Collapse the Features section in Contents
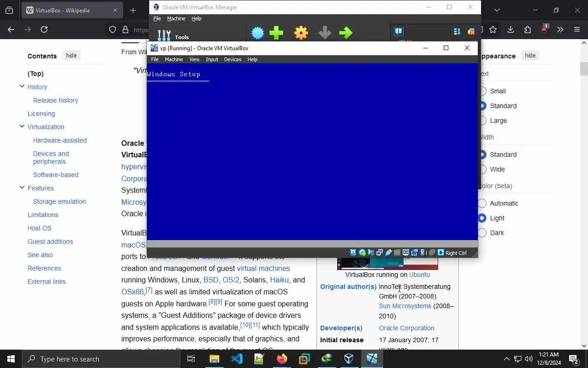 22,188
